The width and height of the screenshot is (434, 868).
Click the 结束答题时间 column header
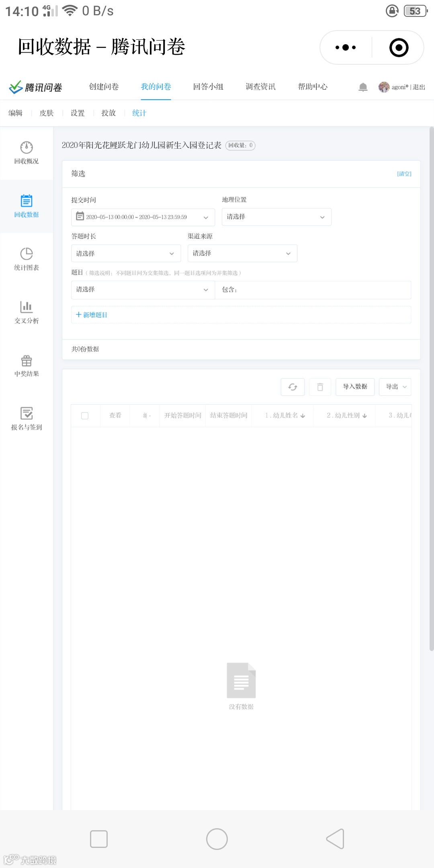click(229, 416)
